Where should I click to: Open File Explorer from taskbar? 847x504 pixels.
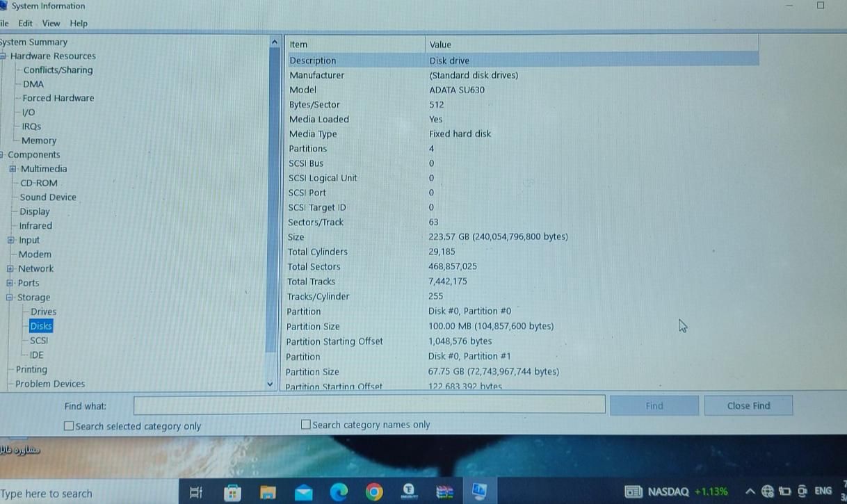268,492
